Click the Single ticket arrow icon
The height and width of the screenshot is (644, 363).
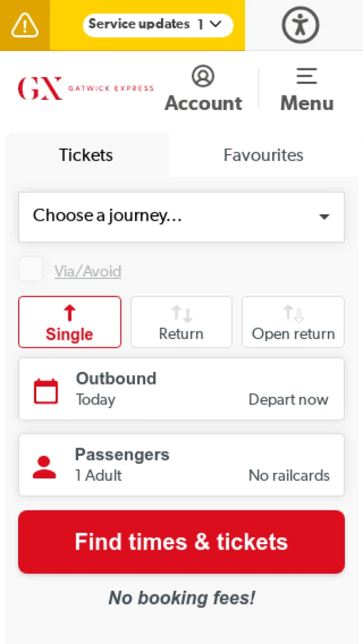(x=70, y=313)
